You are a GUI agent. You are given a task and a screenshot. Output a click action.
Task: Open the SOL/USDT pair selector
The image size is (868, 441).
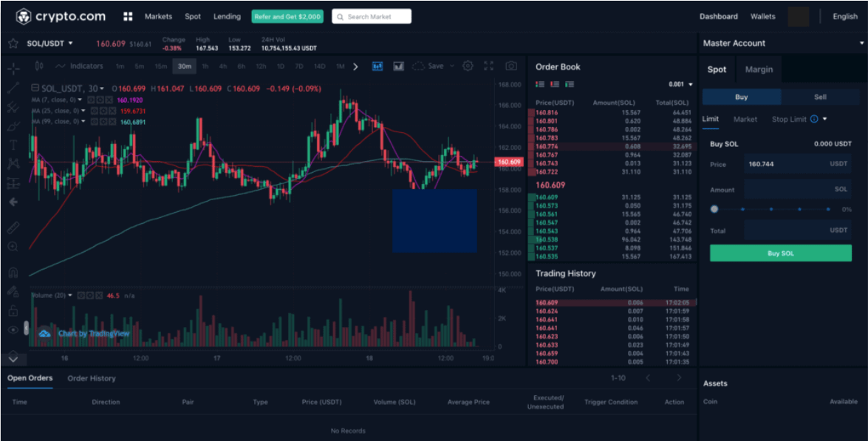click(x=47, y=43)
